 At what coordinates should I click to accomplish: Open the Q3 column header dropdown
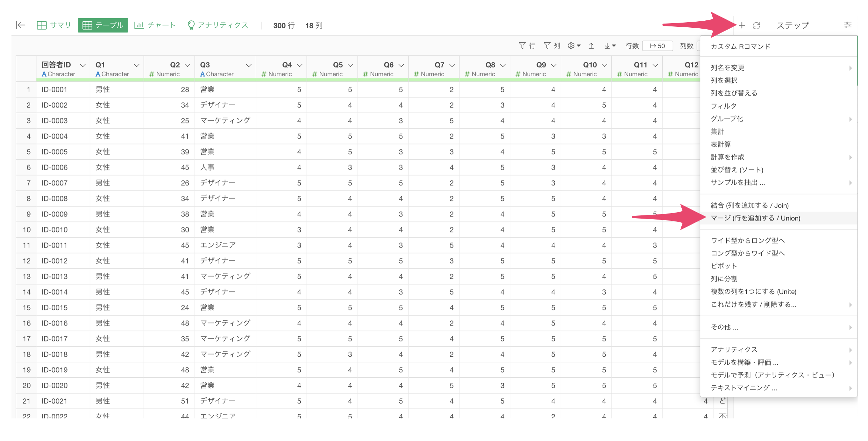tap(249, 65)
